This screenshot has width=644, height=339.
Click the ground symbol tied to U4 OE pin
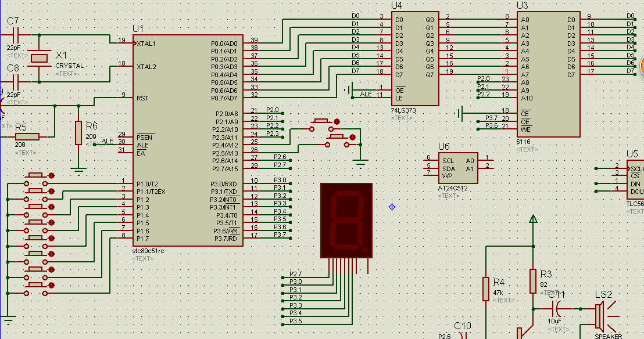[349, 90]
